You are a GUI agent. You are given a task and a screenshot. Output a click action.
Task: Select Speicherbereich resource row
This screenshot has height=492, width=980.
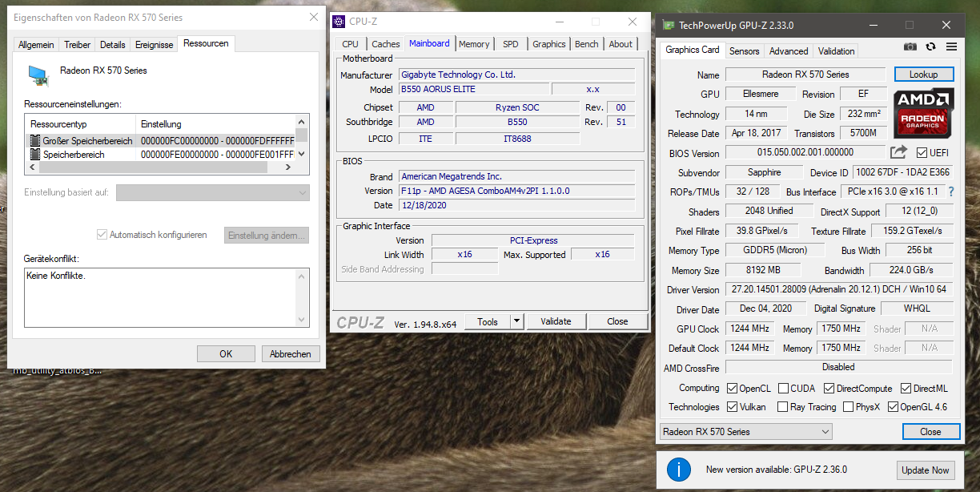(162, 154)
